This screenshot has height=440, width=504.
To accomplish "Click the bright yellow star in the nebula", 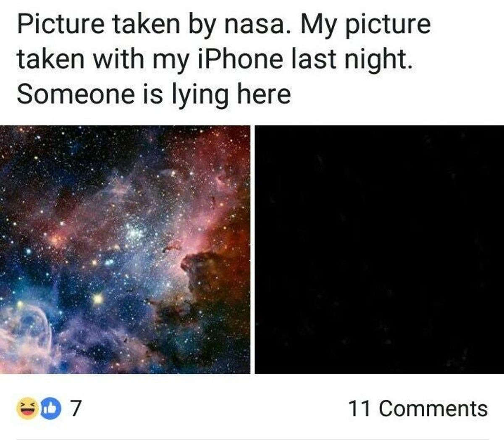I will click(97, 299).
